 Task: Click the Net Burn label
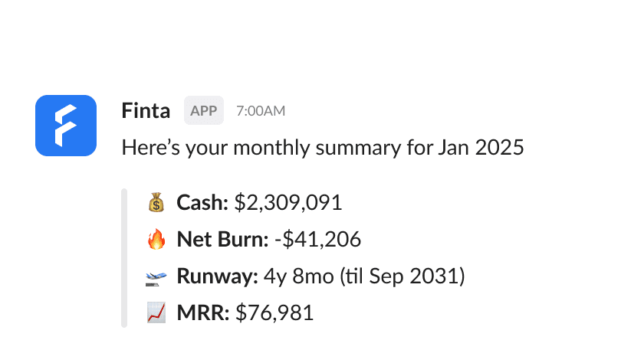222,239
